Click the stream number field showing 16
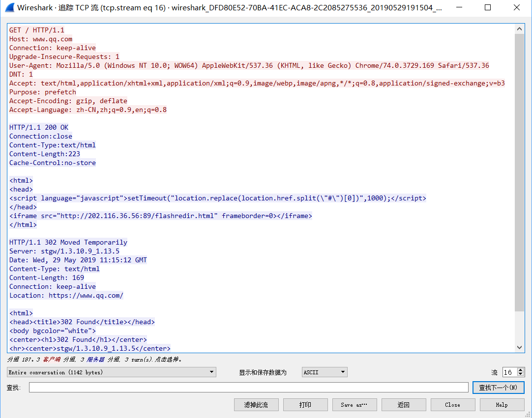 pos(509,372)
